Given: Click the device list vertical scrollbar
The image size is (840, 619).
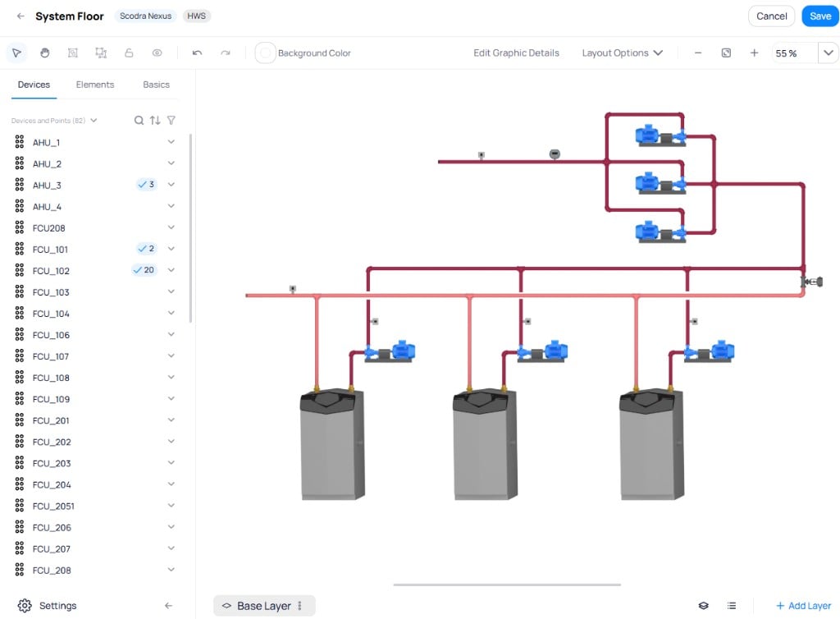Looking at the screenshot, I should click(190, 229).
